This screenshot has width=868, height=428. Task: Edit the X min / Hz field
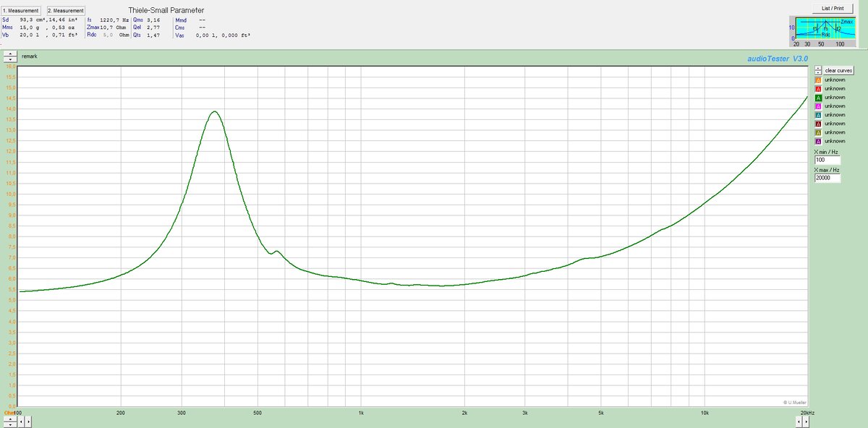827,160
